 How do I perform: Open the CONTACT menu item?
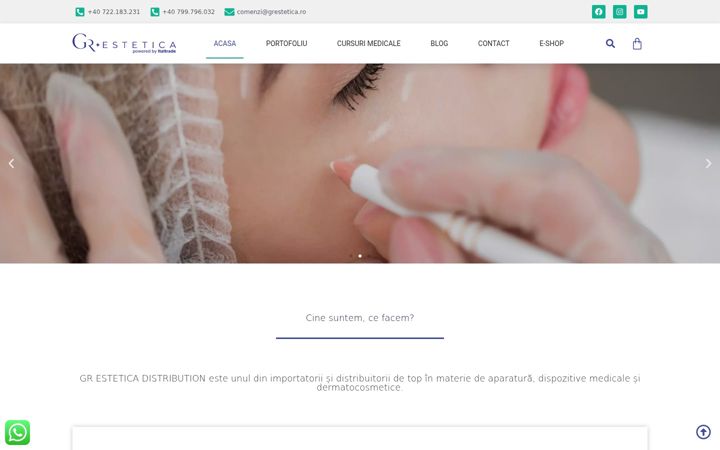pyautogui.click(x=494, y=44)
